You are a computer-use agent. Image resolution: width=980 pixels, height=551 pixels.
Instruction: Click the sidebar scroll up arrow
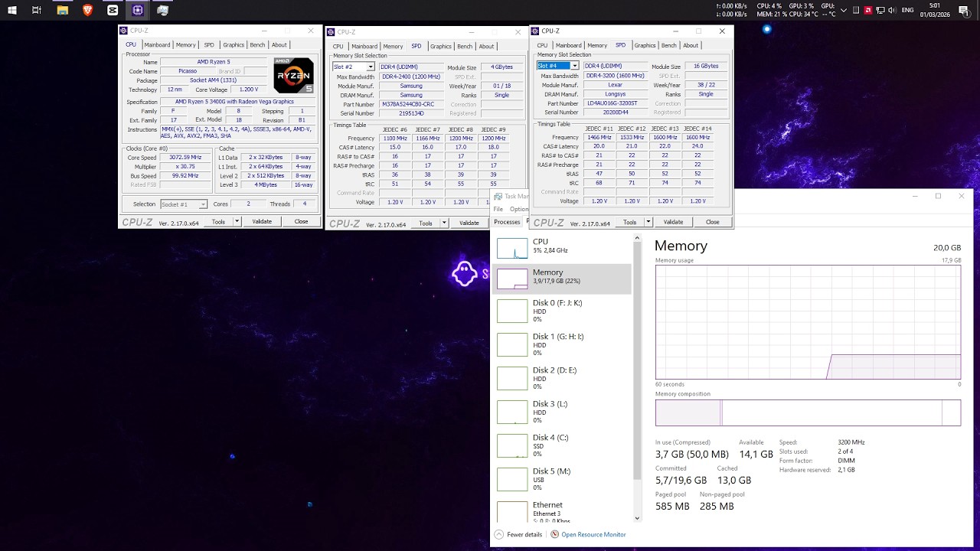pyautogui.click(x=636, y=238)
